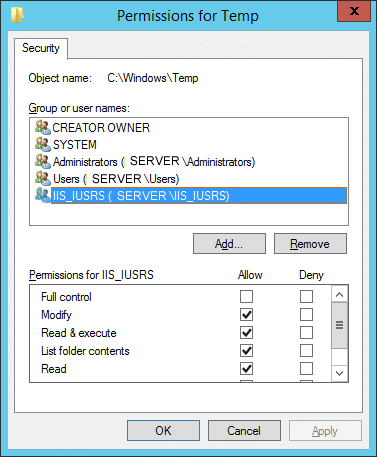The width and height of the screenshot is (377, 457).
Task: Confirm with the OK button
Action: [163, 430]
